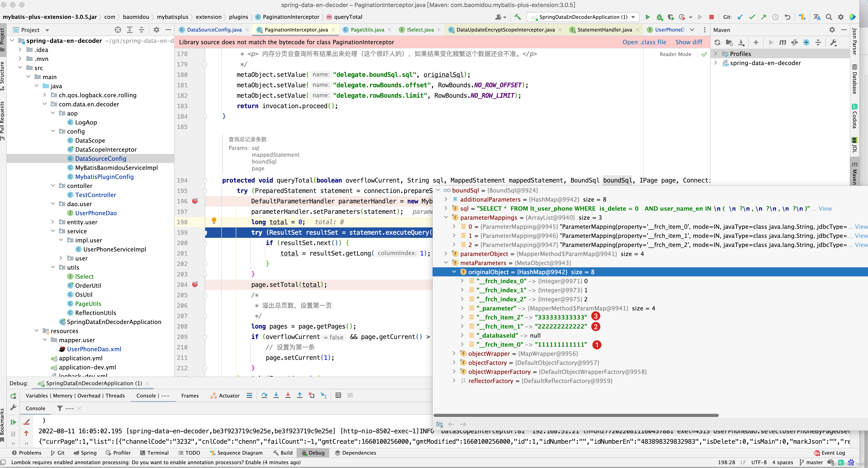868x468 pixels.
Task: Execute Maven goal 'm' icon
Action: 783,42
